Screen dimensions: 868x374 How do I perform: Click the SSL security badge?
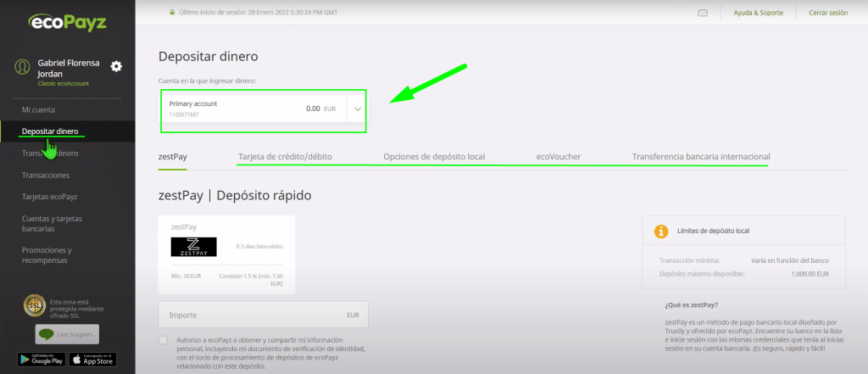(34, 304)
